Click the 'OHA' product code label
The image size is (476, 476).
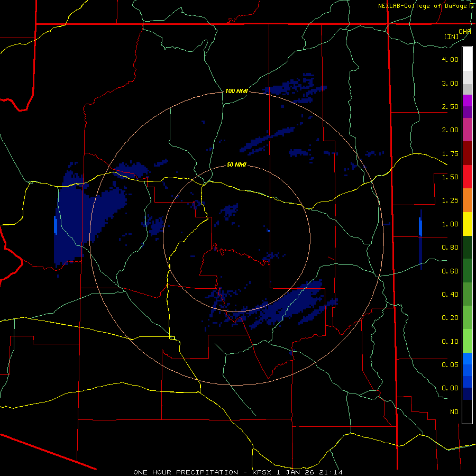(x=465, y=32)
